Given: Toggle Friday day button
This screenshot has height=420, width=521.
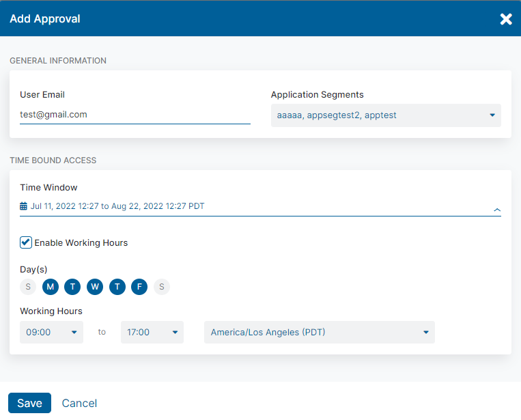Looking at the screenshot, I should click(139, 287).
